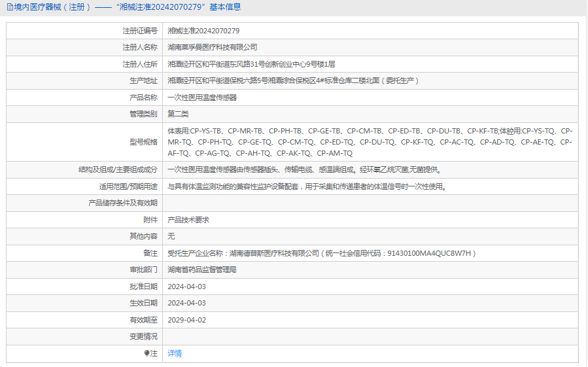Select the structure description mentioning 环氧乙烷灭菌

click(305, 169)
